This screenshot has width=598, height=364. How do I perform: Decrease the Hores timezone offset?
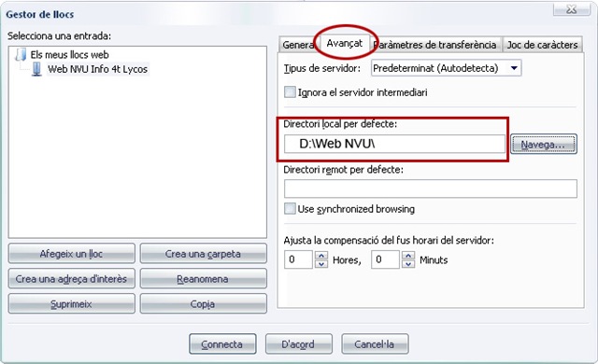[x=321, y=264]
